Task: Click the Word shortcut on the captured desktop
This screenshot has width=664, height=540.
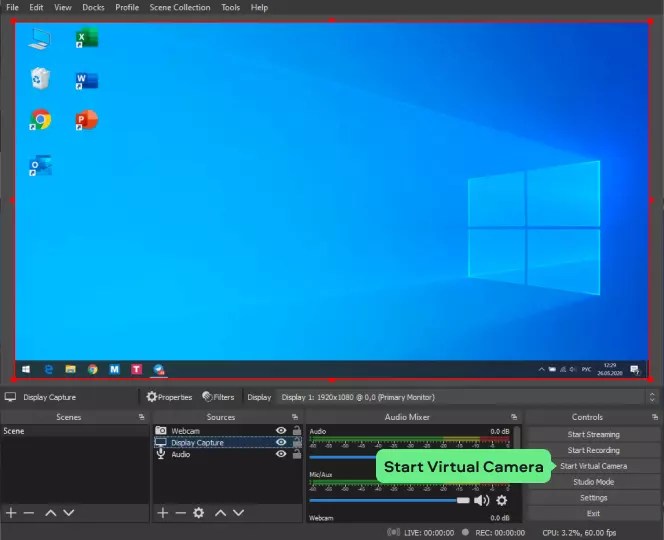Action: coord(87,80)
